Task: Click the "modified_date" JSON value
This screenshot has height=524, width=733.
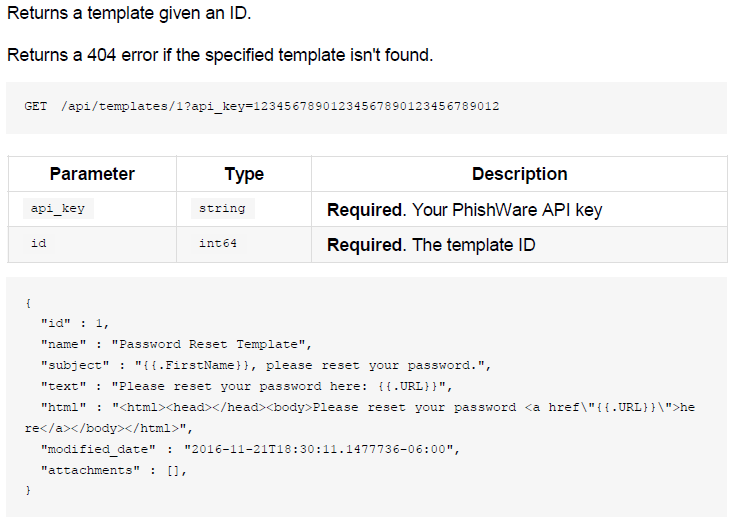Action: pos(322,450)
